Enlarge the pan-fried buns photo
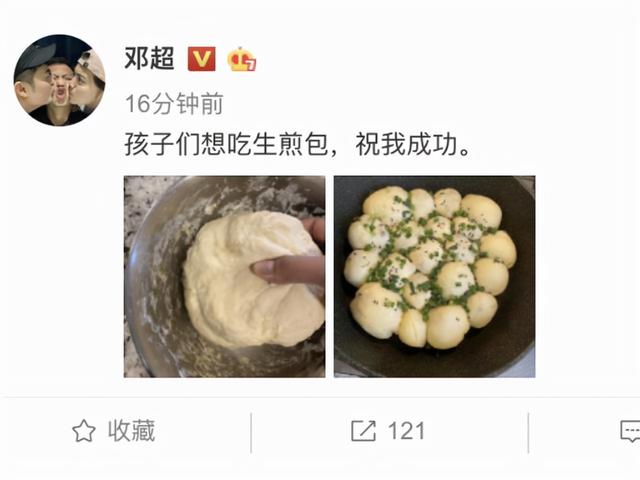 click(435, 277)
